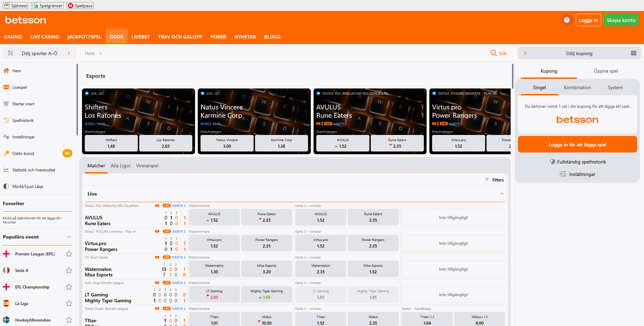Collapse the coupon panel arrow
This screenshot has width=644, height=326.
[525, 53]
